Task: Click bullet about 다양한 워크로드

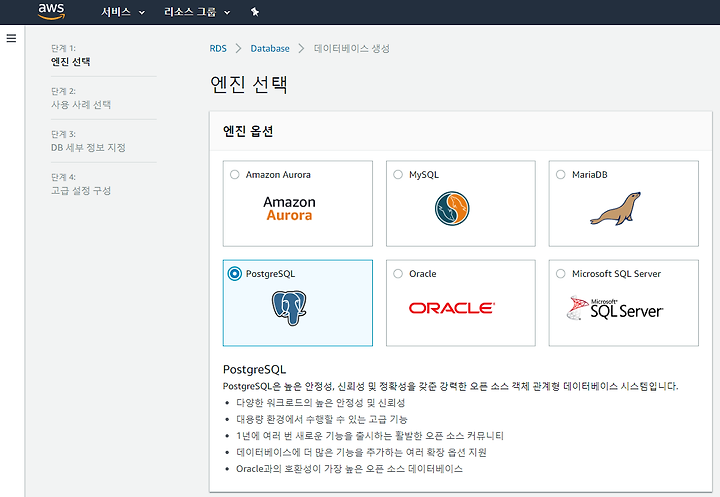Action: (x=321, y=403)
